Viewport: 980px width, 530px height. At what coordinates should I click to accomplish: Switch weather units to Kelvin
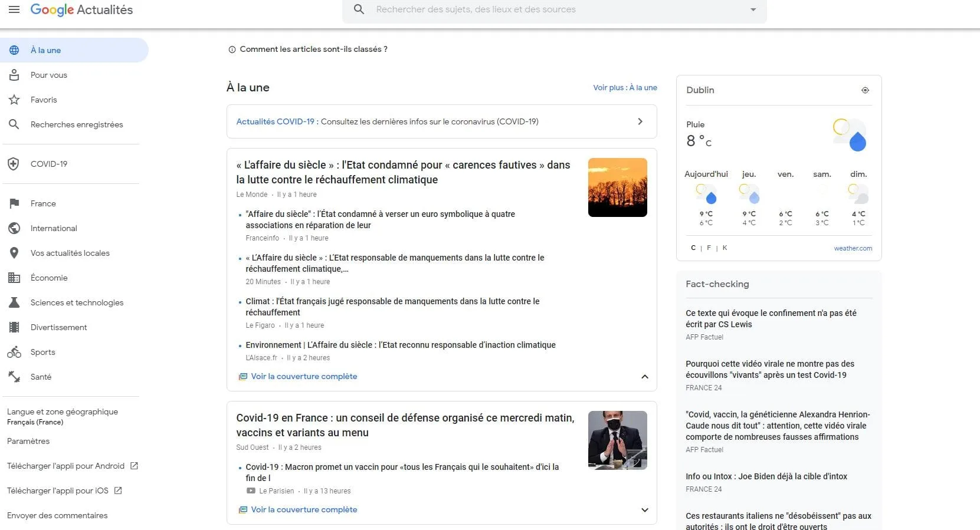725,248
